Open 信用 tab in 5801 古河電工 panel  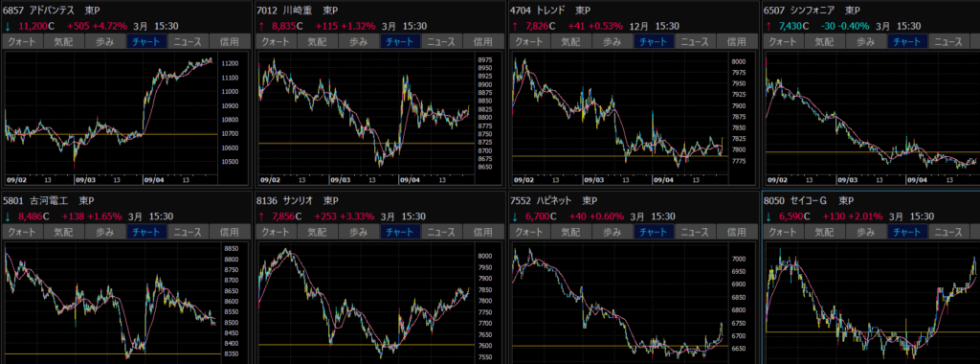[230, 232]
